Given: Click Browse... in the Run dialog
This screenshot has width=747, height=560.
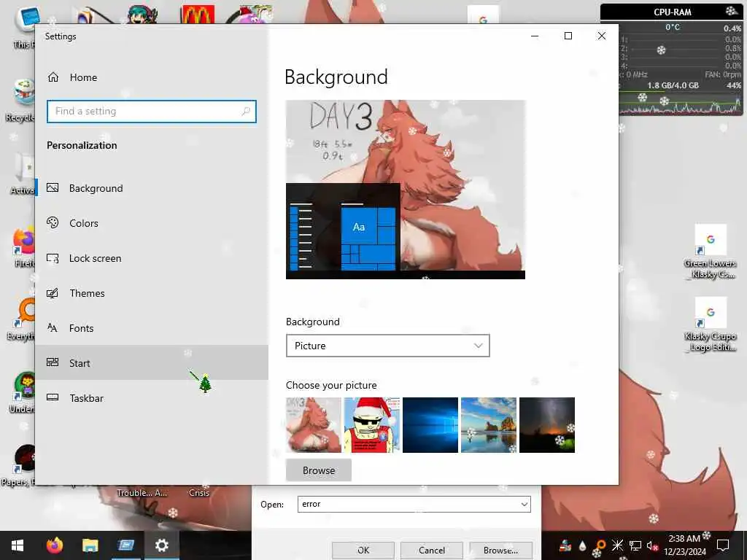Looking at the screenshot, I should pos(500,550).
